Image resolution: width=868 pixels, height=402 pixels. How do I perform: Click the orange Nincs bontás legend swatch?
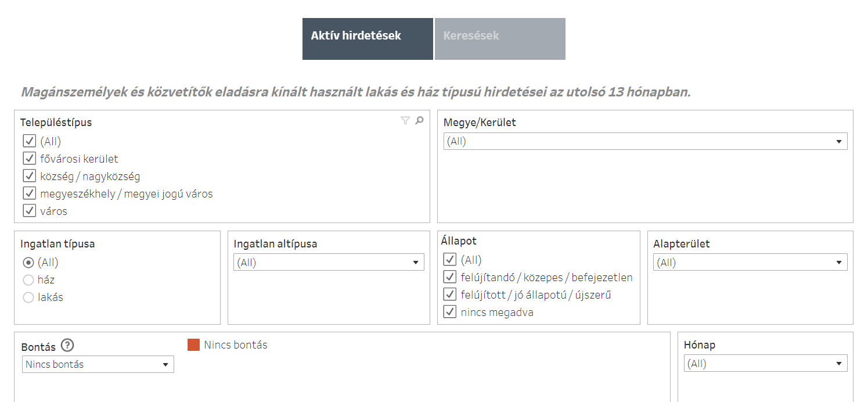[x=194, y=345]
